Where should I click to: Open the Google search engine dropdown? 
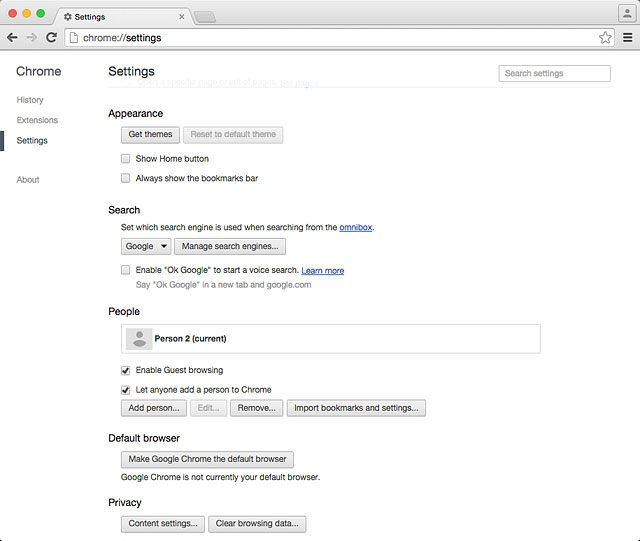coord(146,246)
